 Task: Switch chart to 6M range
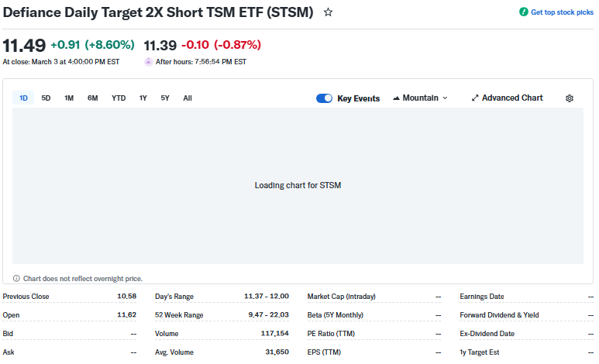(x=93, y=98)
